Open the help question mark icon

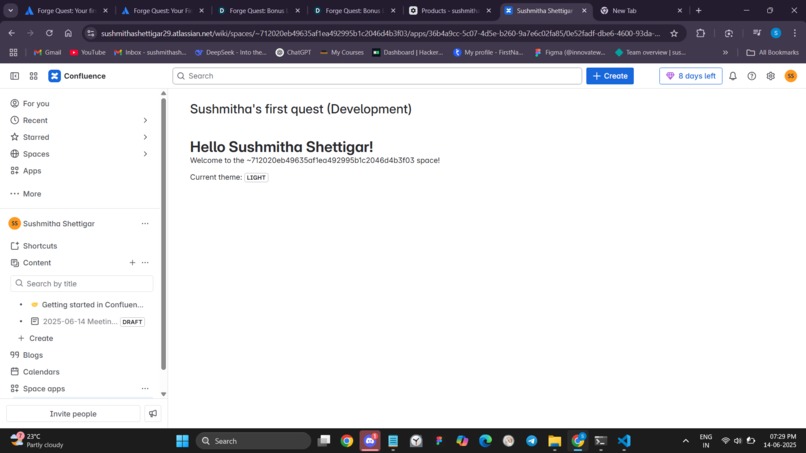tap(752, 76)
